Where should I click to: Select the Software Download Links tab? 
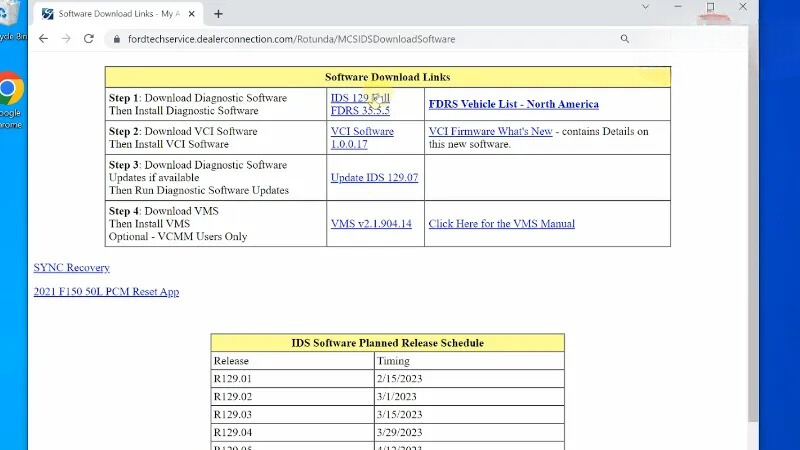(118, 14)
